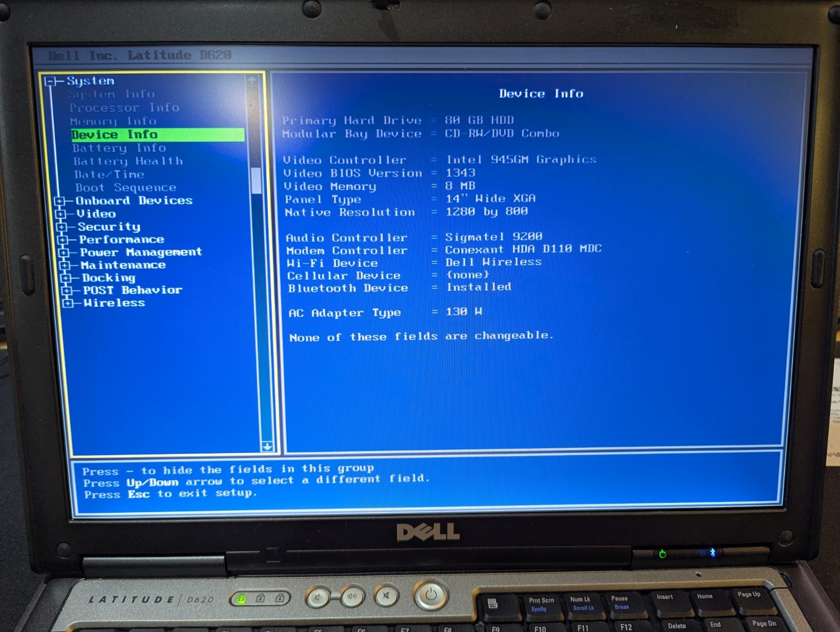Image resolution: width=840 pixels, height=632 pixels.
Task: Click the Onboard Devices label
Action: (134, 201)
